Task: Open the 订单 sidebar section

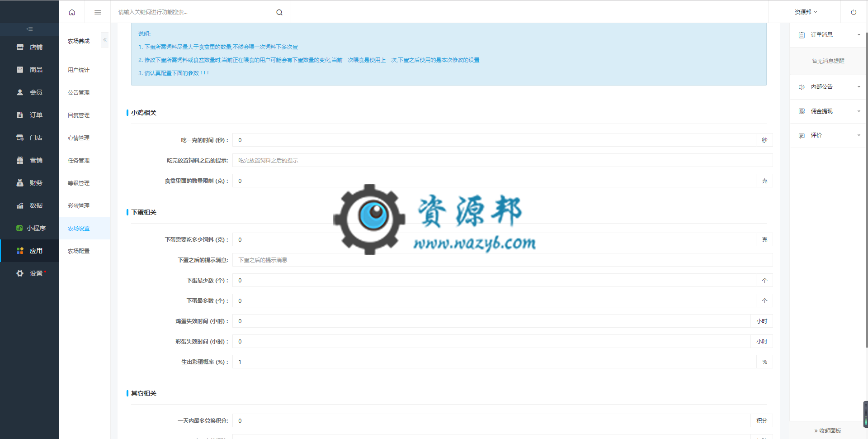Action: tap(29, 115)
